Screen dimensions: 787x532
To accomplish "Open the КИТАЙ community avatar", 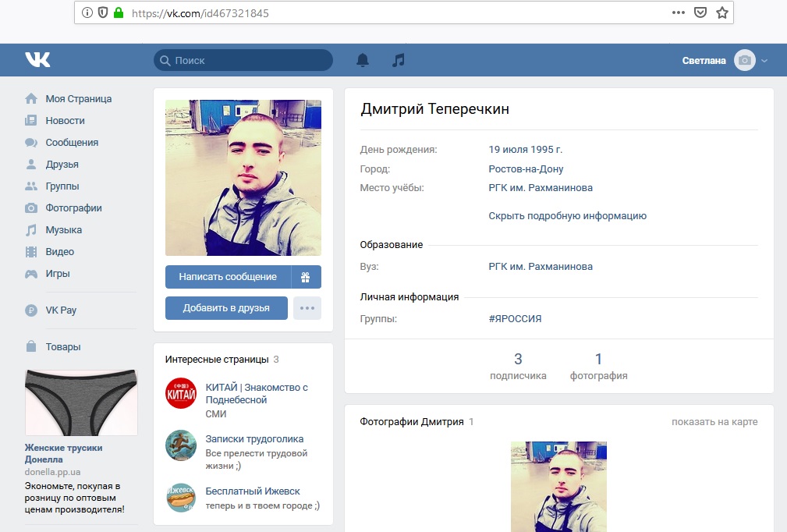I will tap(181, 393).
